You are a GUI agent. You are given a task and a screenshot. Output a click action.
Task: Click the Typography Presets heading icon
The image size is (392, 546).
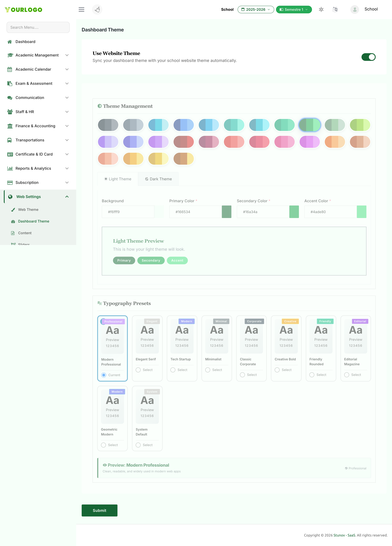(99, 303)
